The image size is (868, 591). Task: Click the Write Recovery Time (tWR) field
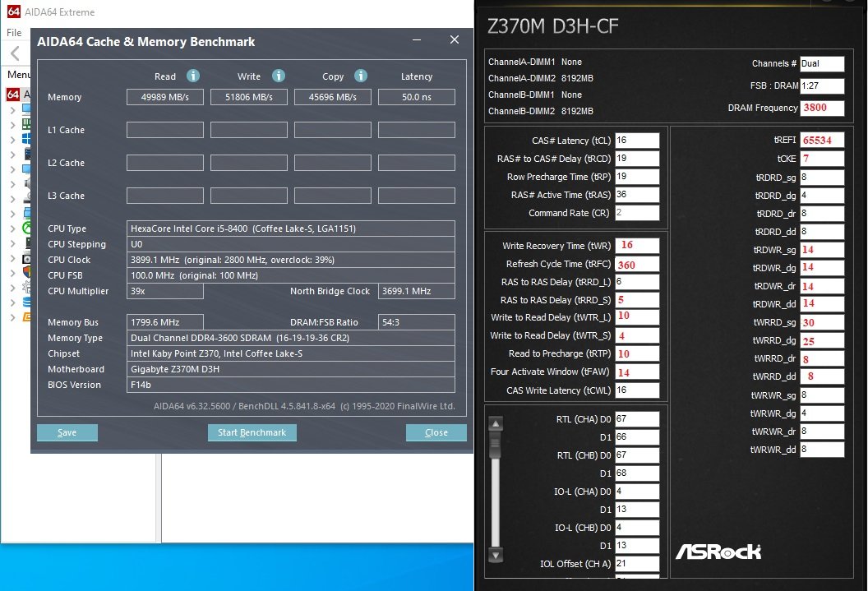pos(637,246)
